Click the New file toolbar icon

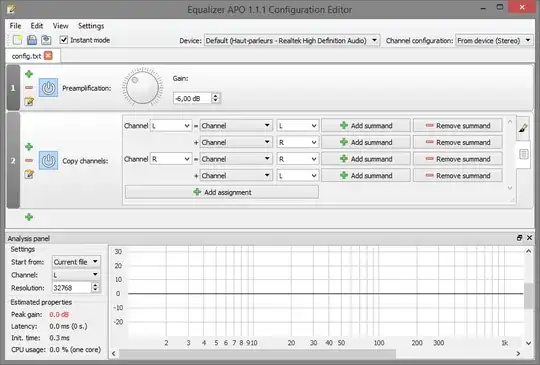pyautogui.click(x=17, y=40)
